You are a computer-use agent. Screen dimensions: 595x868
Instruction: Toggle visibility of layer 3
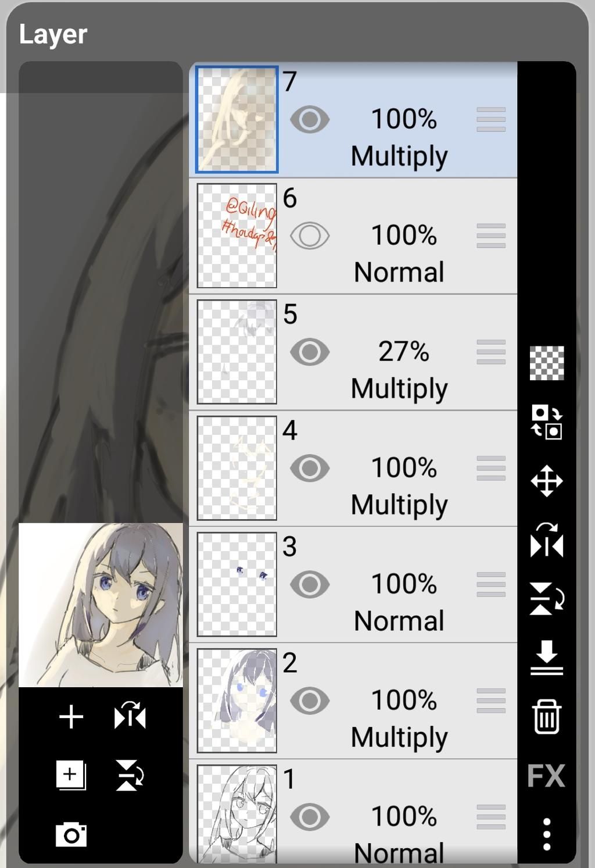point(310,585)
